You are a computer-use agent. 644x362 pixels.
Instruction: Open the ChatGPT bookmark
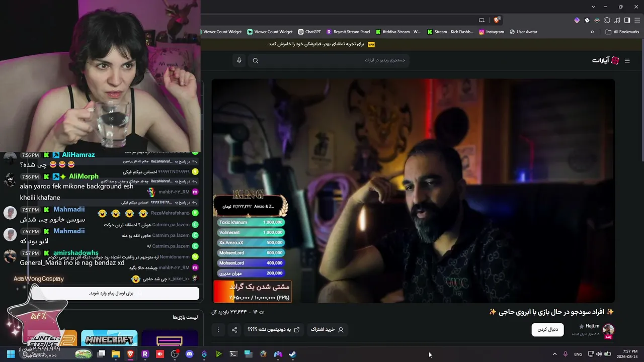coord(309,32)
